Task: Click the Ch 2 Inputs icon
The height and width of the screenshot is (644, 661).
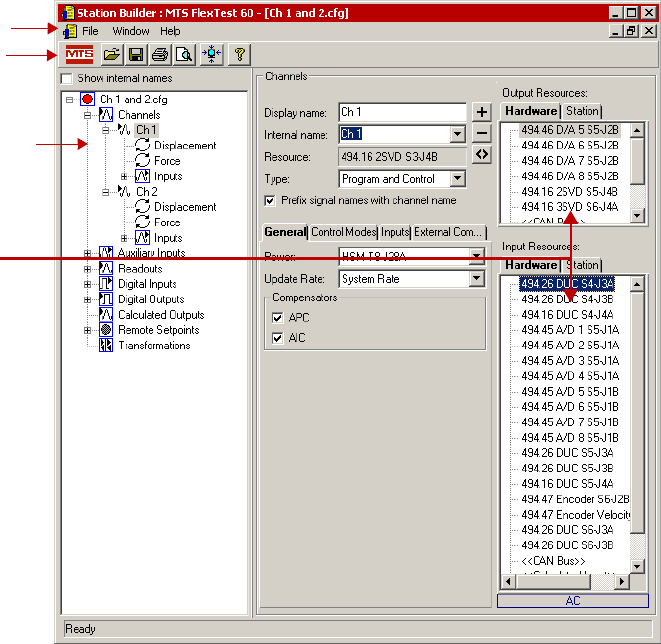Action: pos(142,238)
